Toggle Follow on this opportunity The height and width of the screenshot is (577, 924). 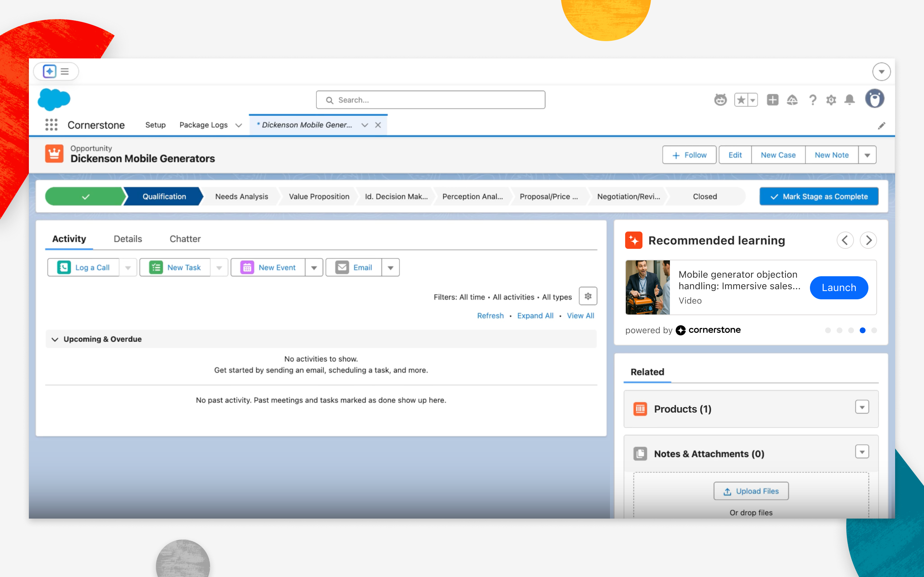pyautogui.click(x=689, y=155)
